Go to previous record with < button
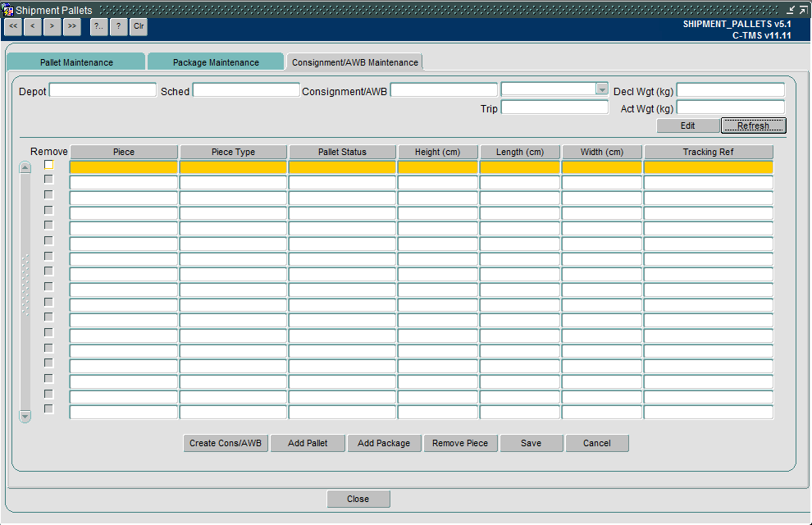The width and height of the screenshot is (812, 525). [x=33, y=26]
